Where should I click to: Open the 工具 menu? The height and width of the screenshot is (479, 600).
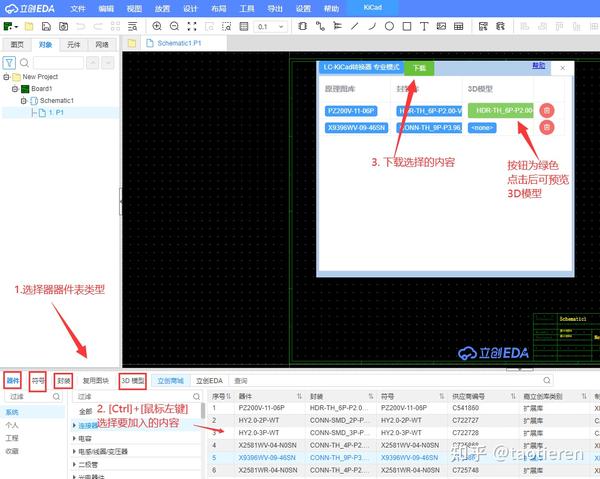[x=247, y=8]
